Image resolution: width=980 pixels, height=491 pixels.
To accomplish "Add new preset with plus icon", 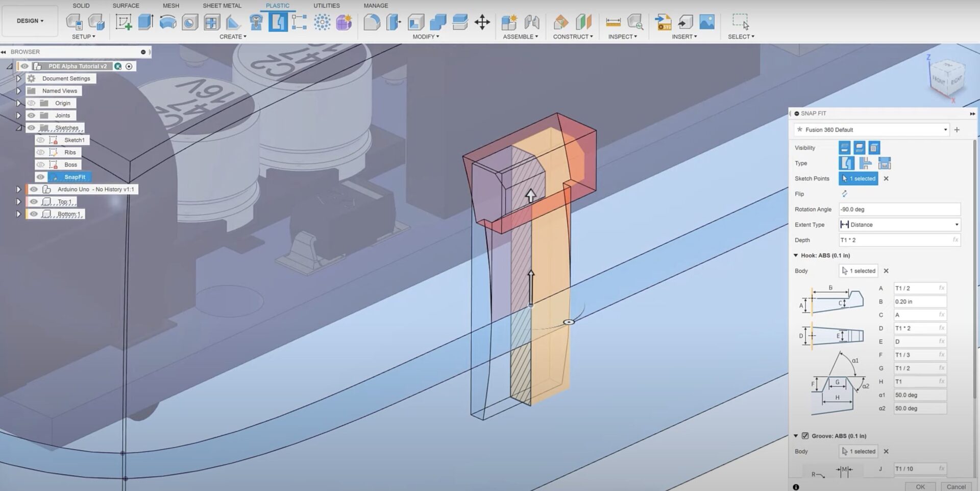I will tap(957, 130).
